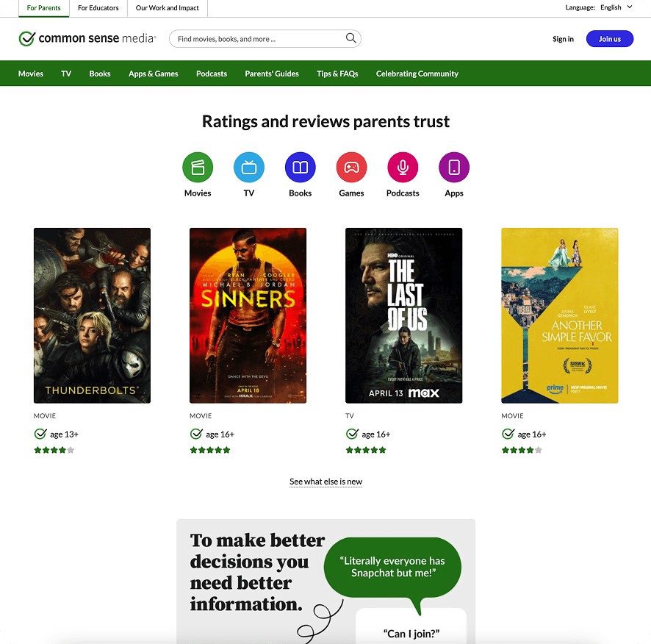Switch to the For Educators tab
Image resolution: width=651 pixels, height=644 pixels.
point(98,8)
